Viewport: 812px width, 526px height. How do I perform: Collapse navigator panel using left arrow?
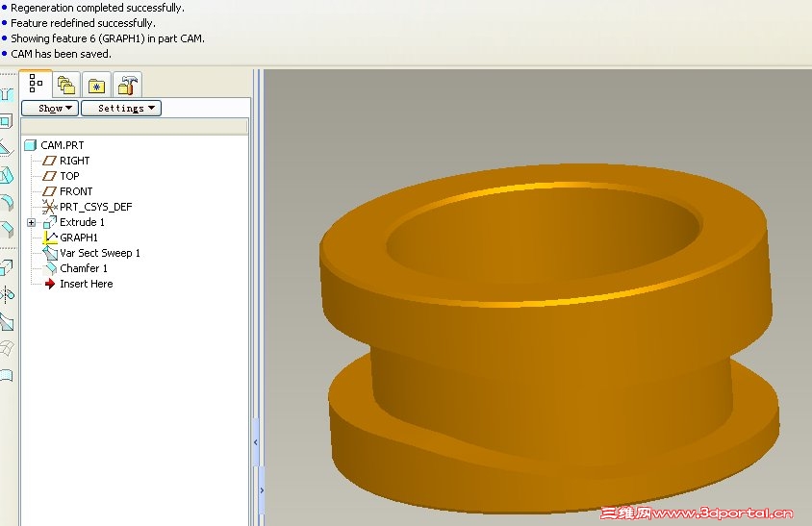coord(255,442)
